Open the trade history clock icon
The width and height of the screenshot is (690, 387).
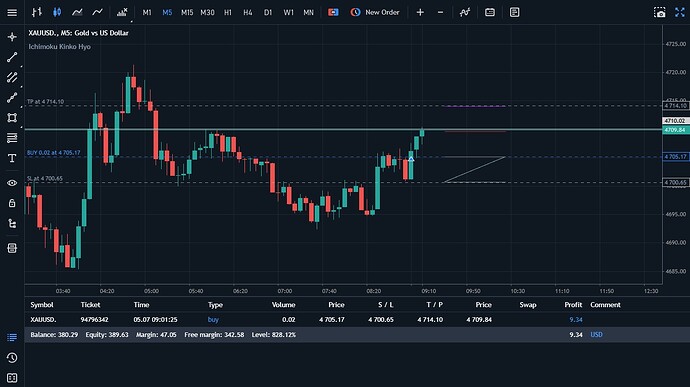pyautogui.click(x=12, y=358)
